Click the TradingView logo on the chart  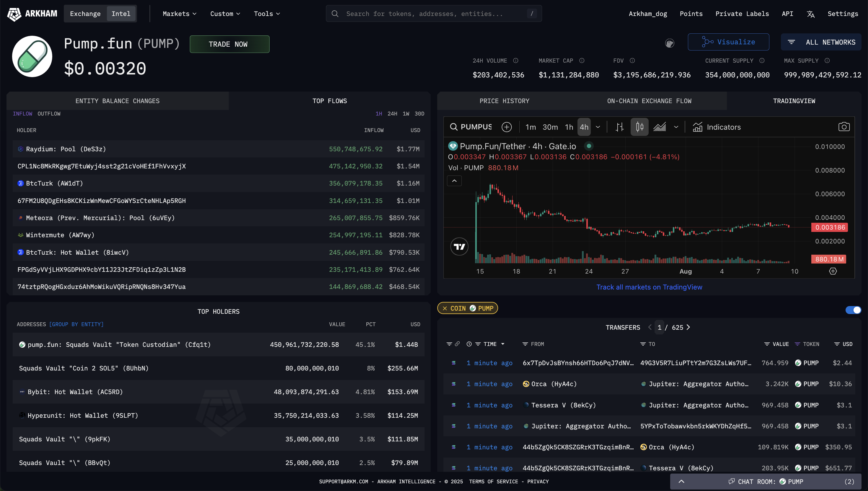click(459, 247)
